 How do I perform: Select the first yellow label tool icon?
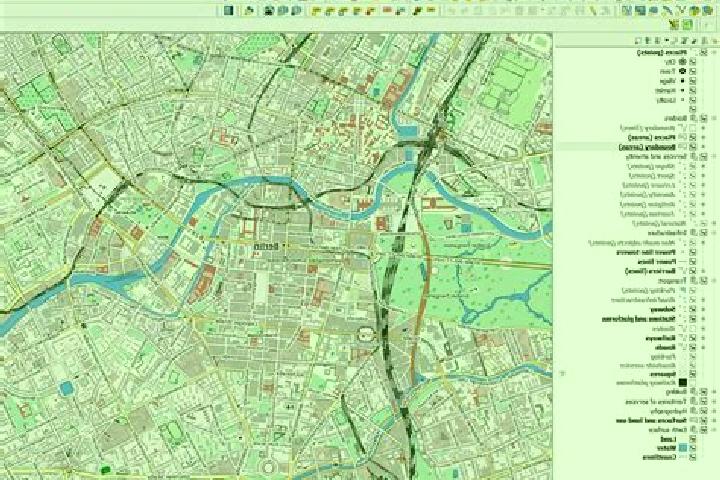[x=316, y=11]
